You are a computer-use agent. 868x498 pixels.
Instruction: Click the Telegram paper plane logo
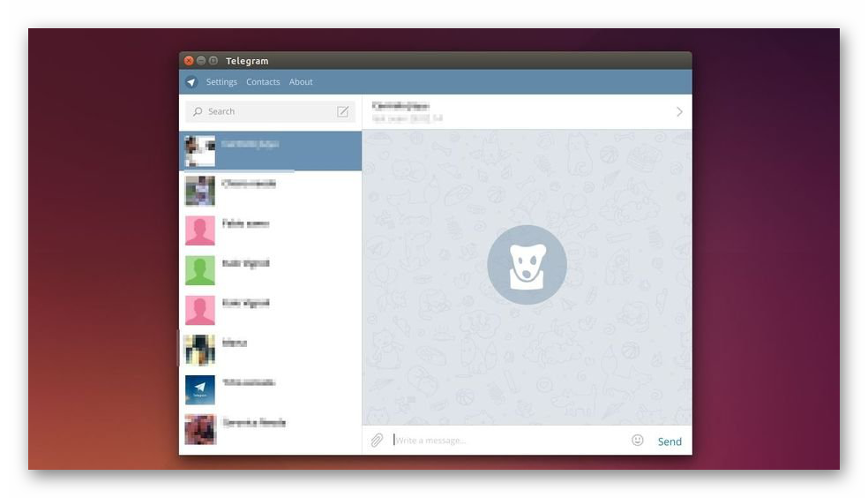click(x=191, y=82)
